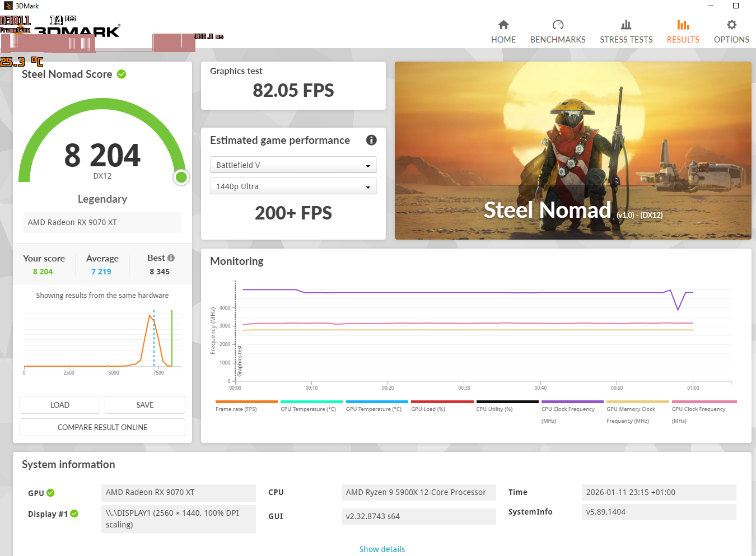Open the Options gear icon
756x556 pixels.
point(731,25)
